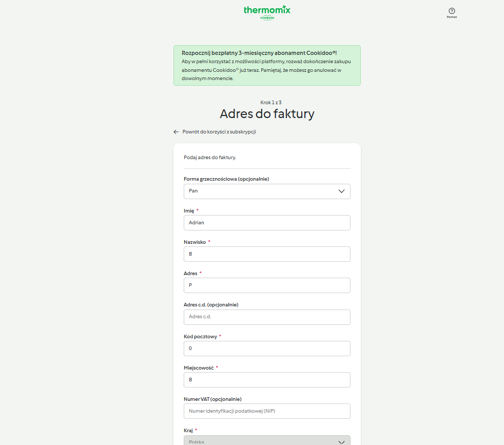Image resolution: width=504 pixels, height=445 pixels.
Task: Open the Pomoc help icon
Action: coord(452,13)
